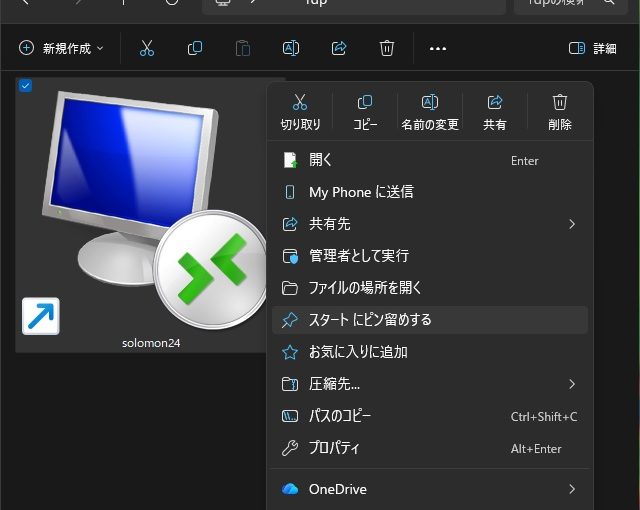Toggle the 詳細 details pane button

pos(592,48)
